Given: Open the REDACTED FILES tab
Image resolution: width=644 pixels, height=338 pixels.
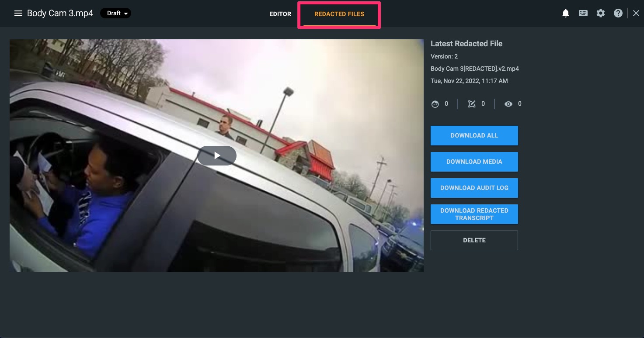Looking at the screenshot, I should tap(339, 14).
